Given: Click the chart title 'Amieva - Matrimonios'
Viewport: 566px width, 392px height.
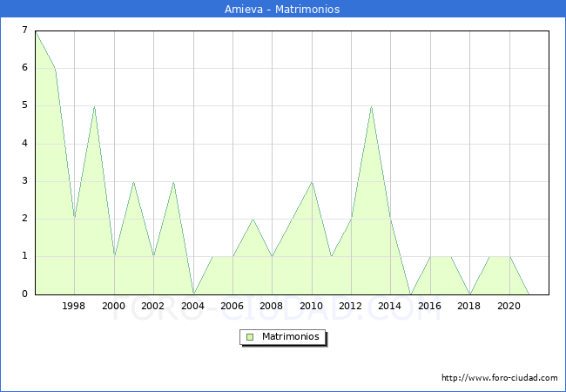Looking at the screenshot, I should coord(282,9).
